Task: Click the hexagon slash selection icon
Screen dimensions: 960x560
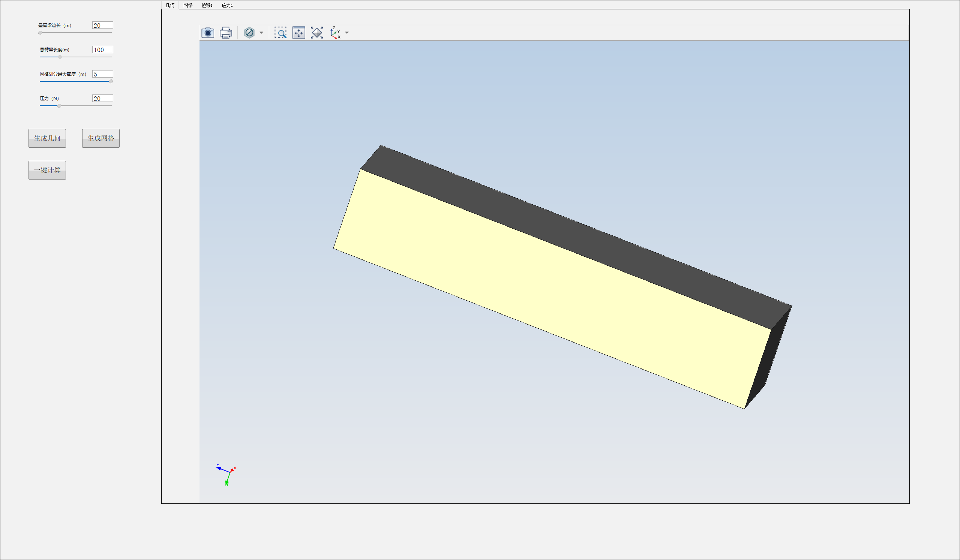Action: pyautogui.click(x=249, y=33)
